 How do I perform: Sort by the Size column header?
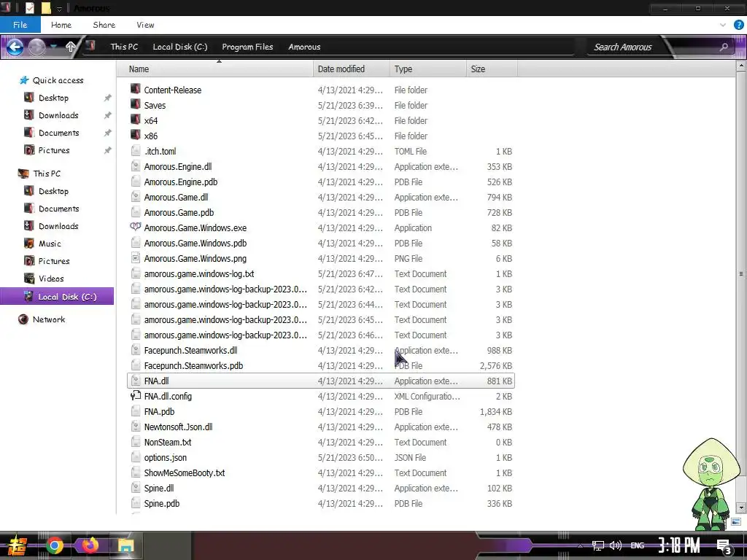click(492, 69)
